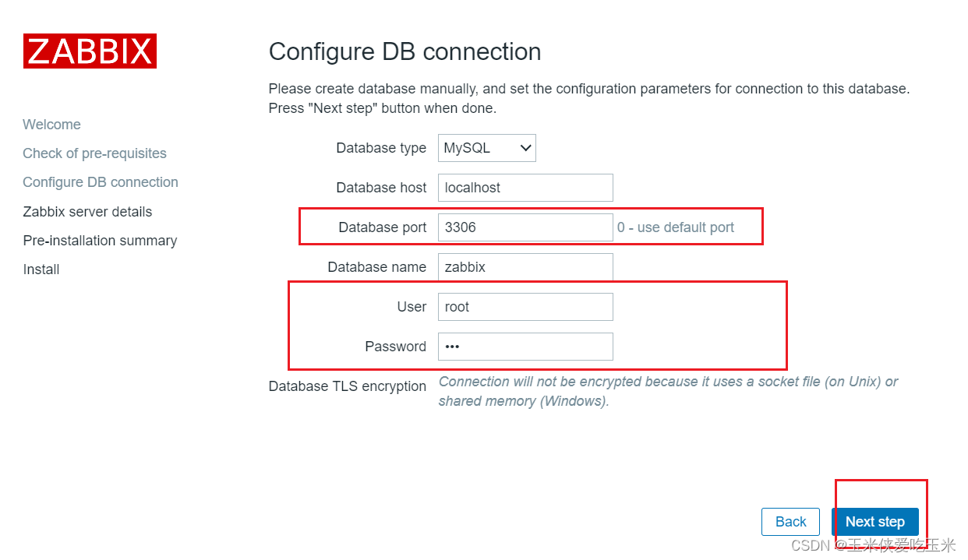Click the Configure DB connection page heading
This screenshot has height=560, width=968.
pyautogui.click(x=405, y=51)
